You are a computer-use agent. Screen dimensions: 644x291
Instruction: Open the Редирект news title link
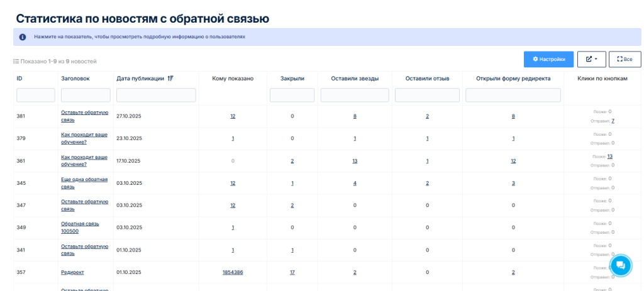tap(72, 272)
